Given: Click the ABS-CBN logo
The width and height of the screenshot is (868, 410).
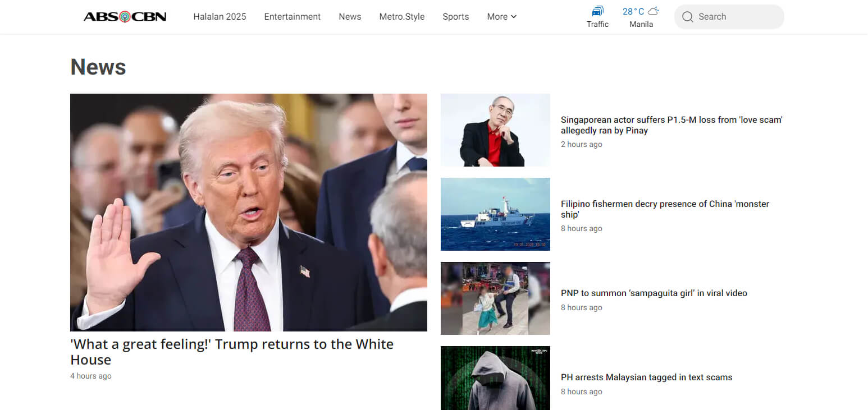Looking at the screenshot, I should (x=125, y=17).
